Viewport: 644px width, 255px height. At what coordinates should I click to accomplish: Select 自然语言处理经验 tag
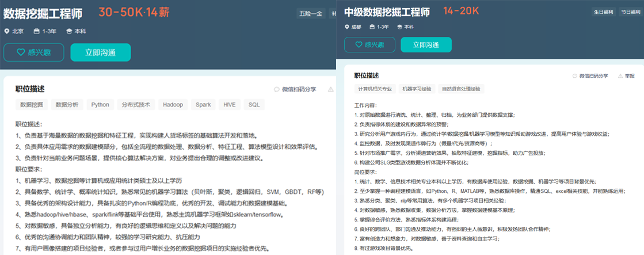point(461,89)
